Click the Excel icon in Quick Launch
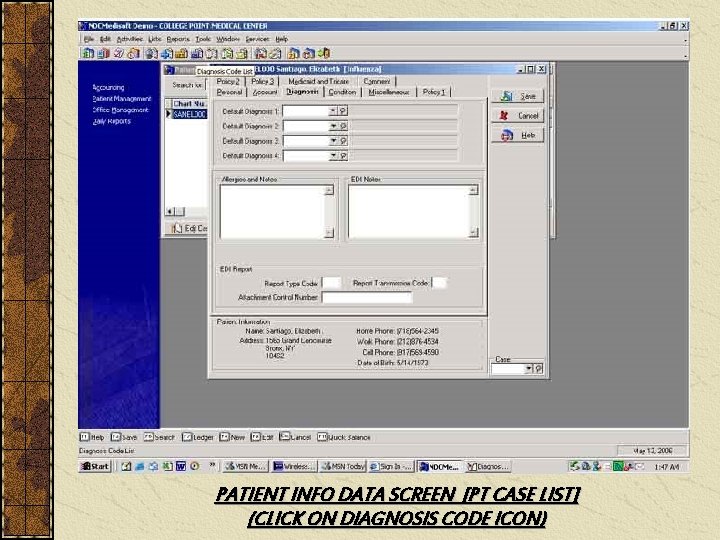 [x=168, y=467]
